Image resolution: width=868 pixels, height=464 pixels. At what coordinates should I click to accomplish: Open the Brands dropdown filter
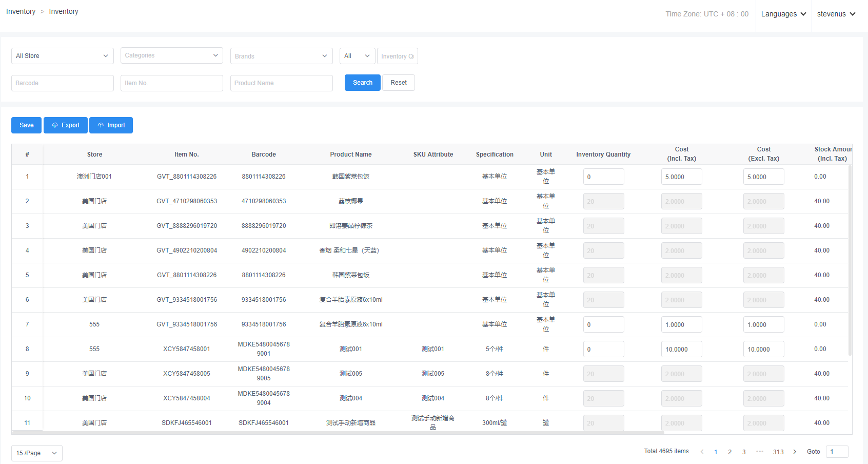(281, 56)
